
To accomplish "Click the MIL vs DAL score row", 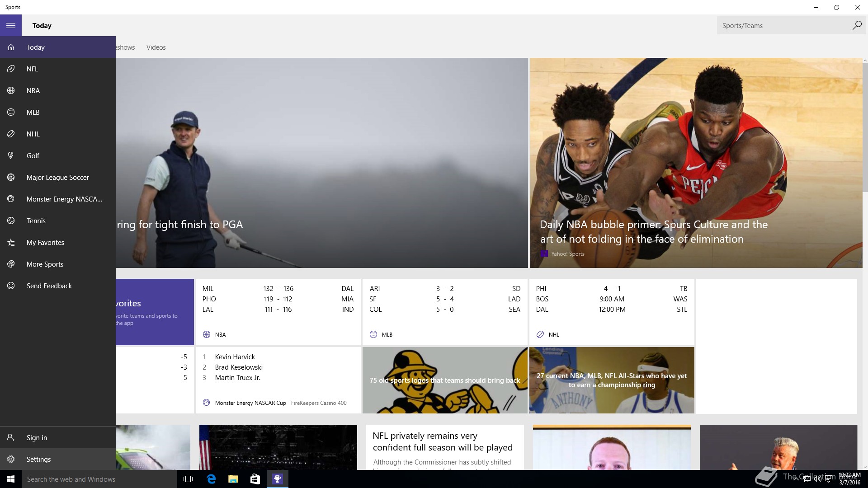I will click(x=278, y=289).
